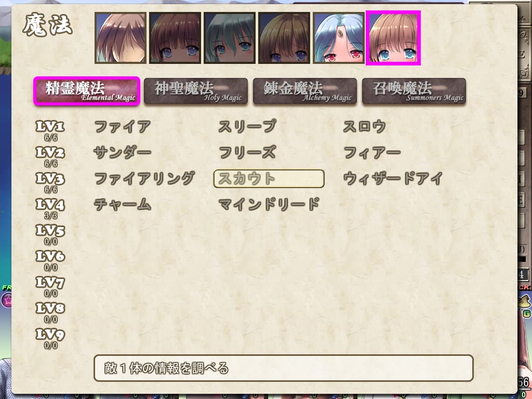
Task: Choose the マインドリード spell
Action: point(269,205)
